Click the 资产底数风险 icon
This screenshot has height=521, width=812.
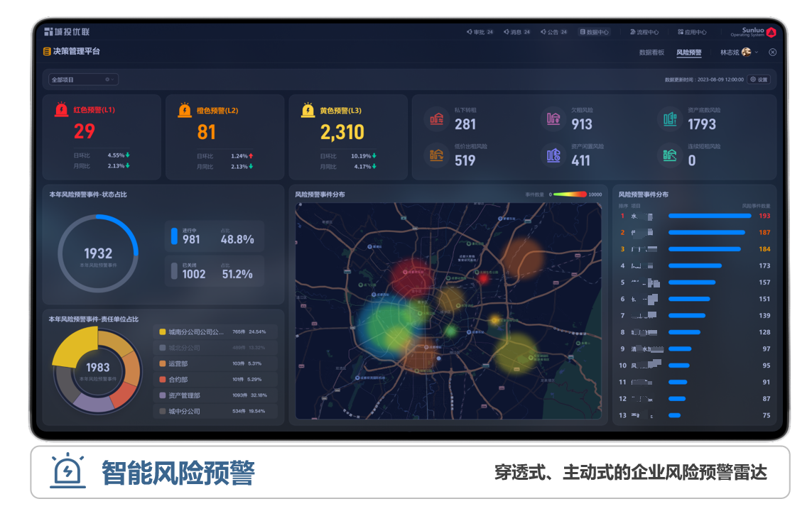click(670, 119)
